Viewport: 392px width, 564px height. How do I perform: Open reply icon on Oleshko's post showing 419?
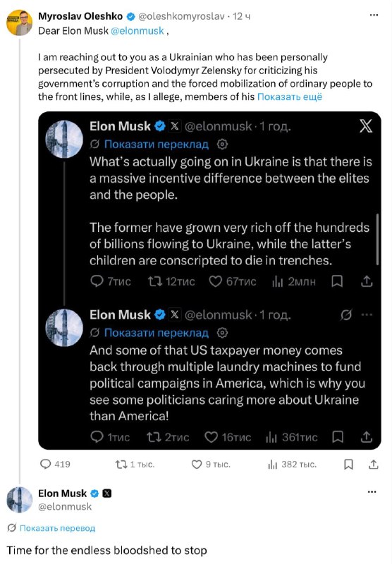point(46,465)
